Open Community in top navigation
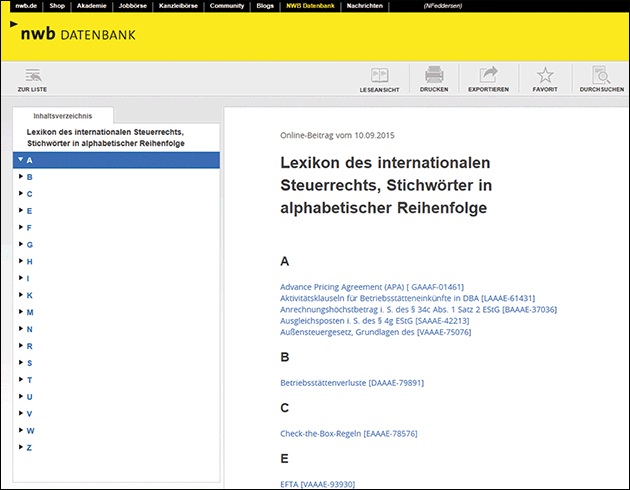This screenshot has height=490, width=630. coord(227,6)
